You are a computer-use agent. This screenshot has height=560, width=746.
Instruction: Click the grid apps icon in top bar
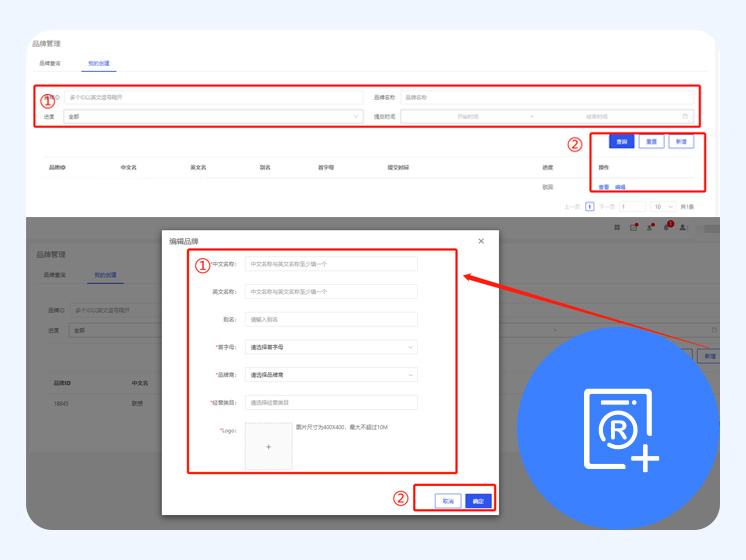(x=617, y=228)
